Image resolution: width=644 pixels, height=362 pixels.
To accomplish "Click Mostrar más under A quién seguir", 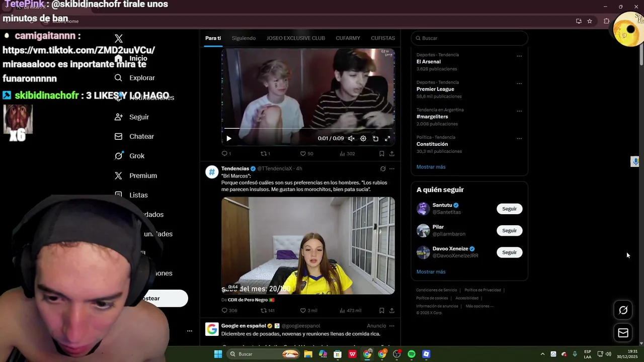I will (431, 272).
